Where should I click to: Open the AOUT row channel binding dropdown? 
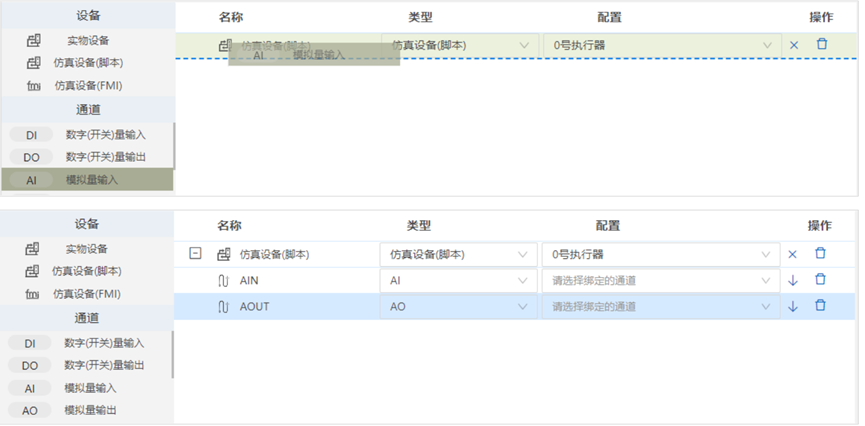(x=660, y=306)
